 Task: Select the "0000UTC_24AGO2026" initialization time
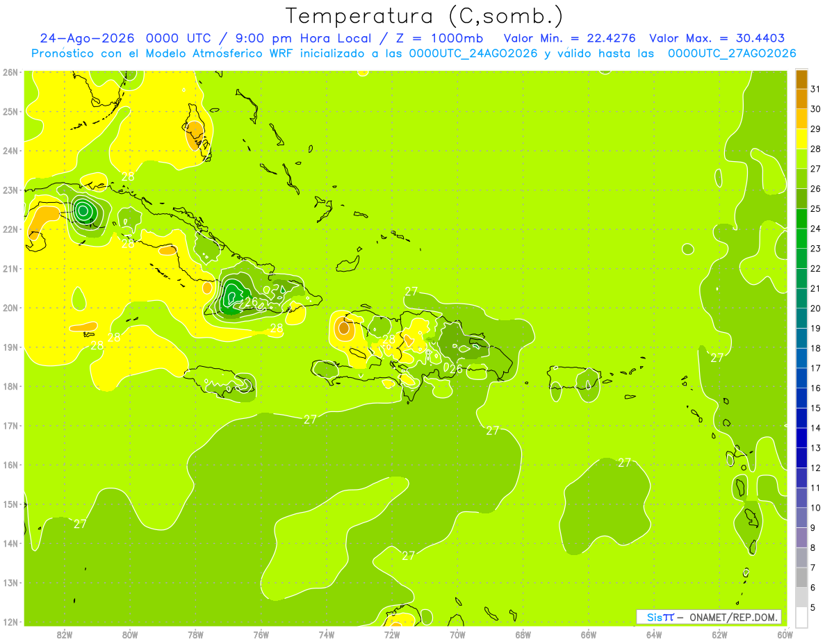473,53
